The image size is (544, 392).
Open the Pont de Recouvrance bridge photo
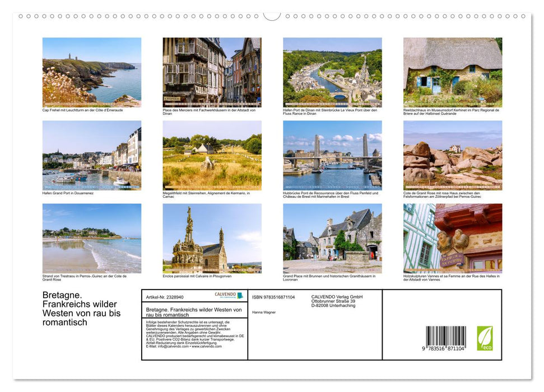tap(332, 156)
